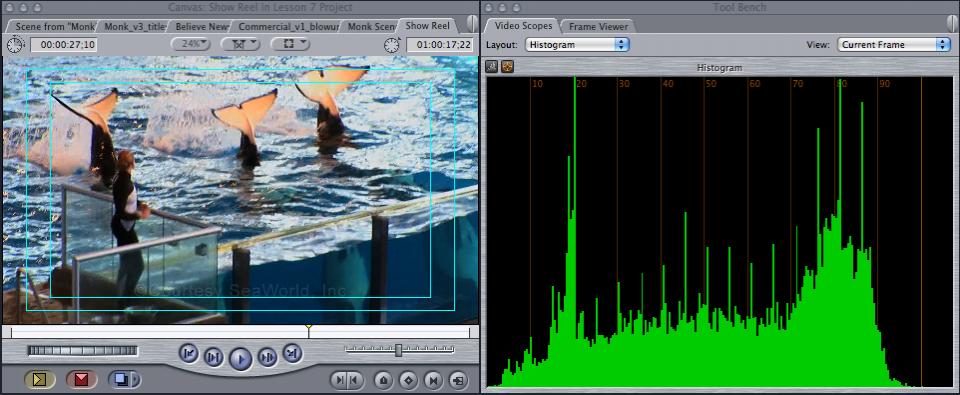Go to the previous edit in Canvas
The height and width of the screenshot is (395, 960).
point(190,353)
